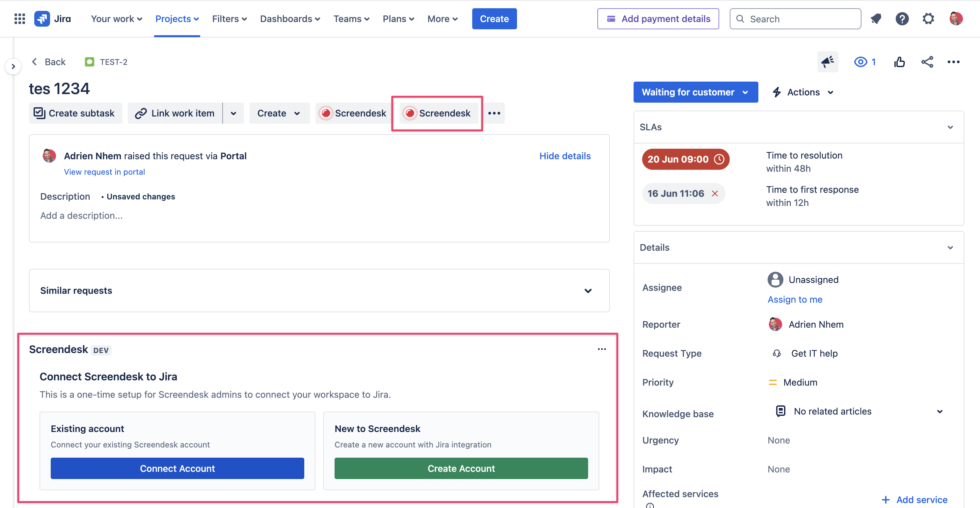Open the settings gear icon
The height and width of the screenshot is (508, 980).
(x=928, y=19)
